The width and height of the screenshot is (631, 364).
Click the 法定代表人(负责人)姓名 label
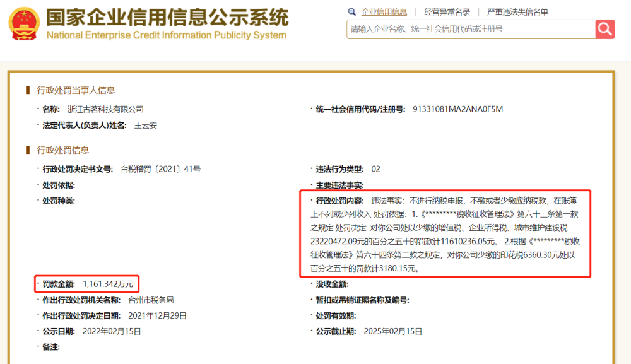point(85,125)
